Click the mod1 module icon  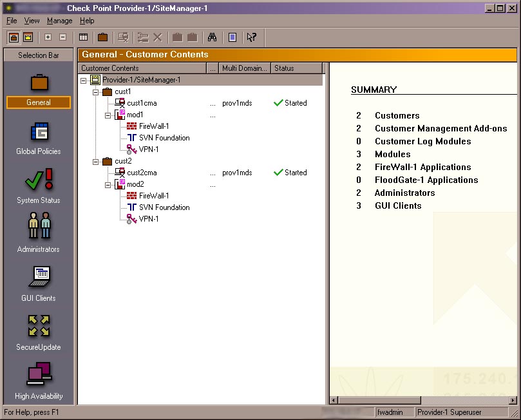120,115
